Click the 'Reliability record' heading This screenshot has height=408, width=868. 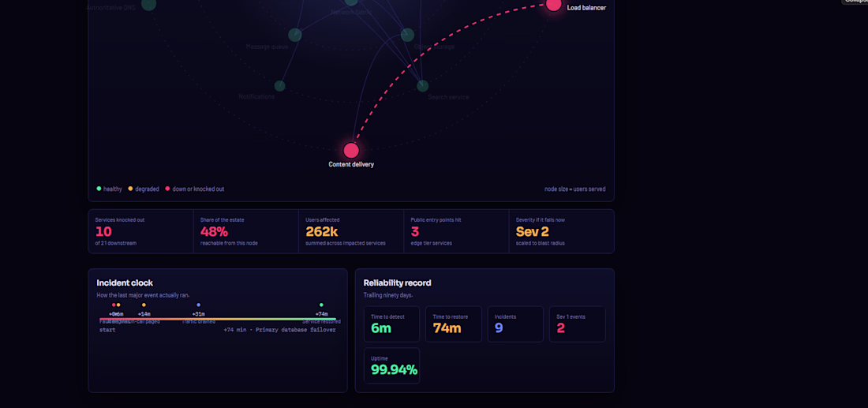point(398,283)
